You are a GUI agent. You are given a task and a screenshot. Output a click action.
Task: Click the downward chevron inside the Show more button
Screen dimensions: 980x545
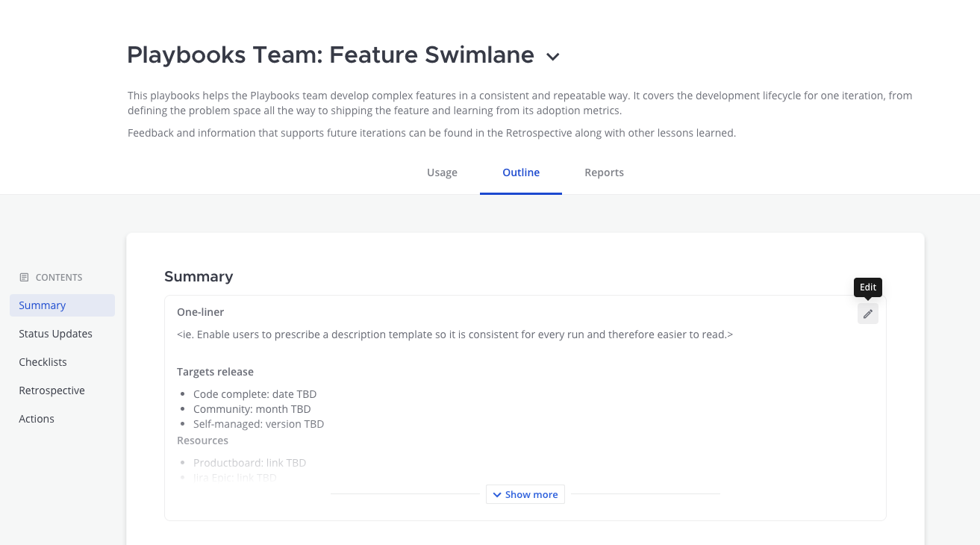[x=497, y=494]
